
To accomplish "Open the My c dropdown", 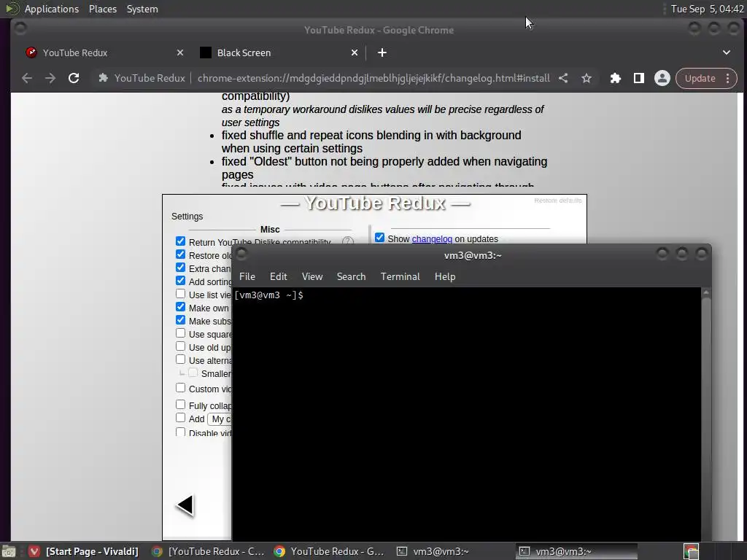I will tap(220, 419).
